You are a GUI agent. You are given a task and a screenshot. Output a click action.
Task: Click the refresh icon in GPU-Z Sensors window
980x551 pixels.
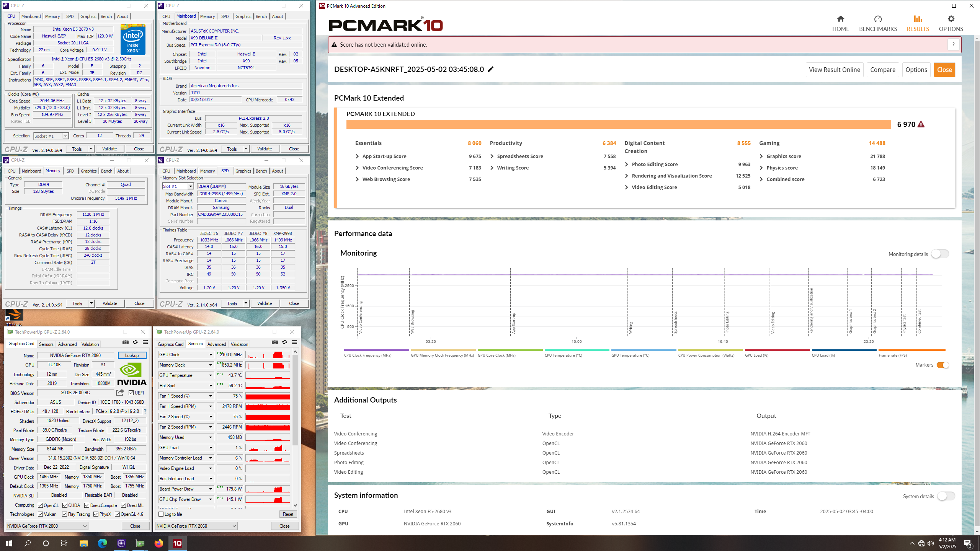(284, 342)
